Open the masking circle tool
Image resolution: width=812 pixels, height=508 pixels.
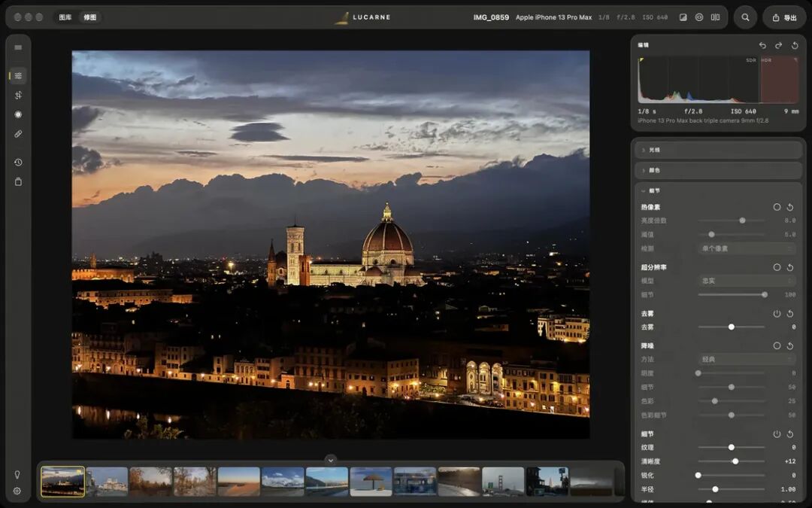(18, 114)
